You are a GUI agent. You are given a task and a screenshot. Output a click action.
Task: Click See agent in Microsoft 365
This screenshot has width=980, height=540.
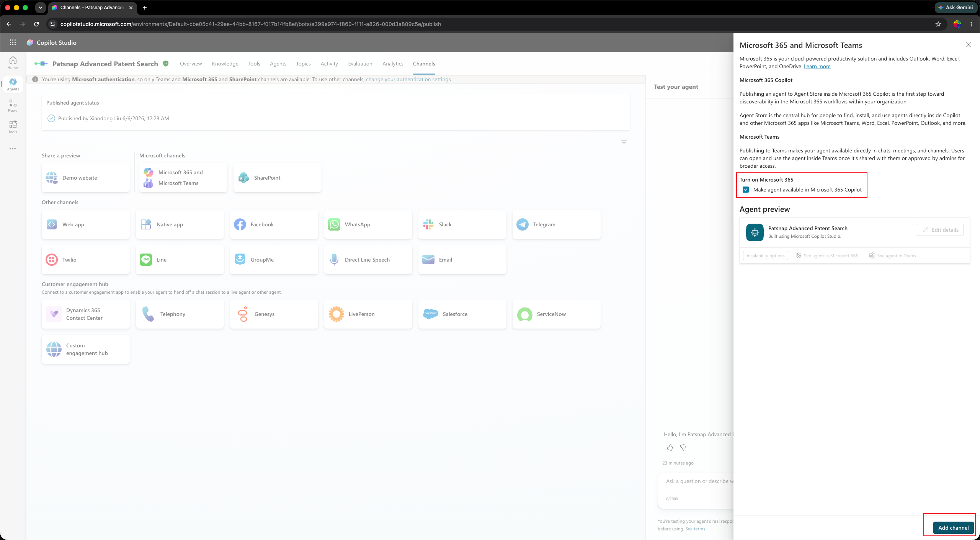827,256
